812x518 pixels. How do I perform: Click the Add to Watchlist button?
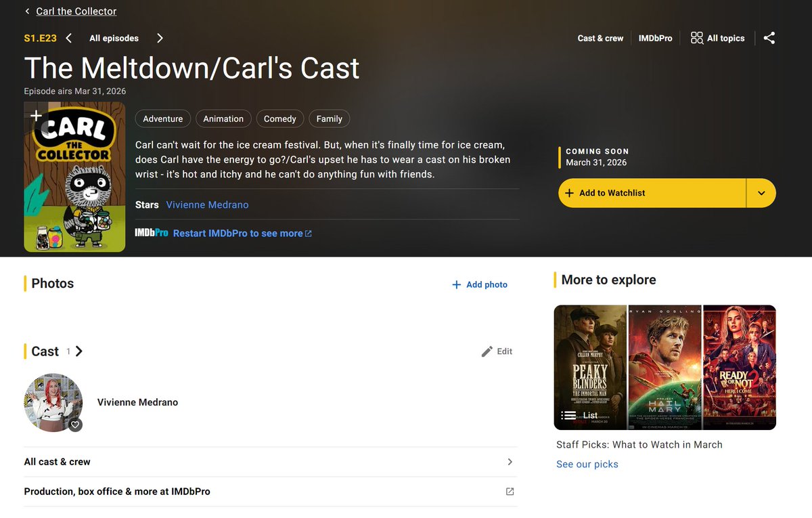652,193
